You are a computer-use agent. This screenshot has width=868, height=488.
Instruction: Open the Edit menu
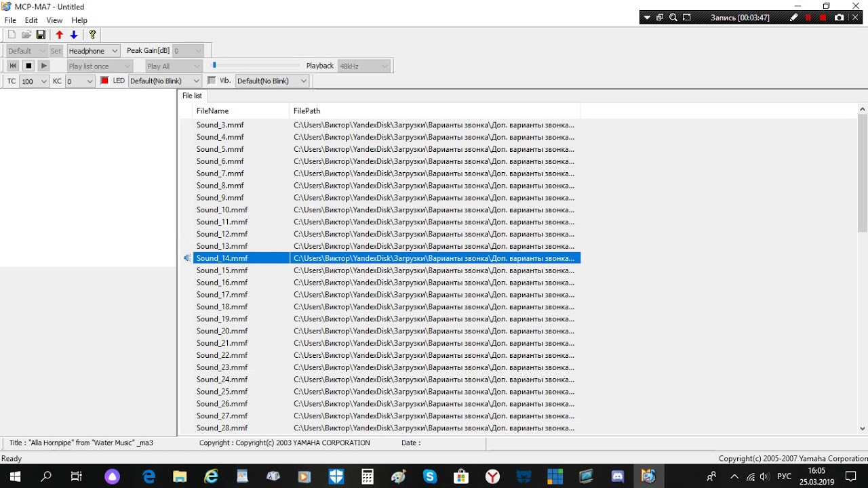(31, 20)
